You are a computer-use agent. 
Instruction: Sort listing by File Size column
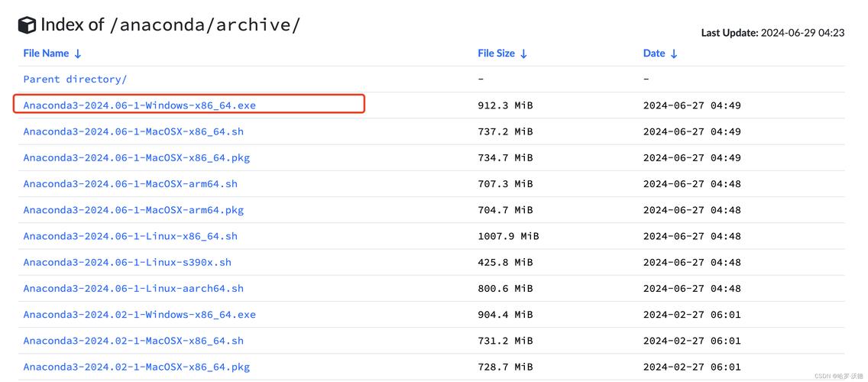pyautogui.click(x=502, y=53)
